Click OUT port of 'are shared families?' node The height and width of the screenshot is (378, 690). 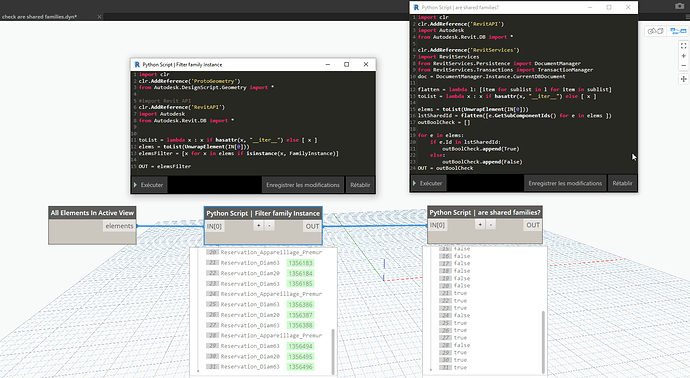coord(533,225)
